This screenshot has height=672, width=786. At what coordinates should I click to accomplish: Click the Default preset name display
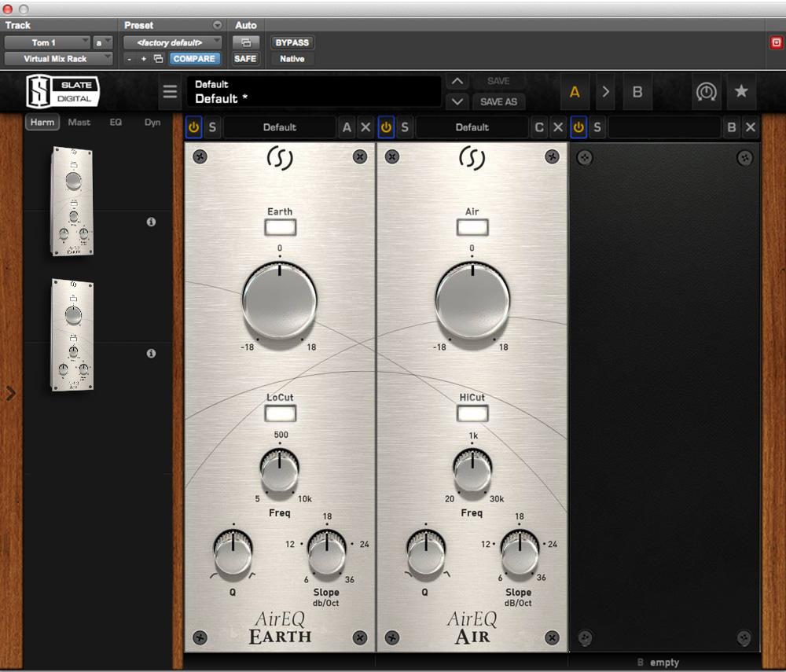[x=314, y=92]
